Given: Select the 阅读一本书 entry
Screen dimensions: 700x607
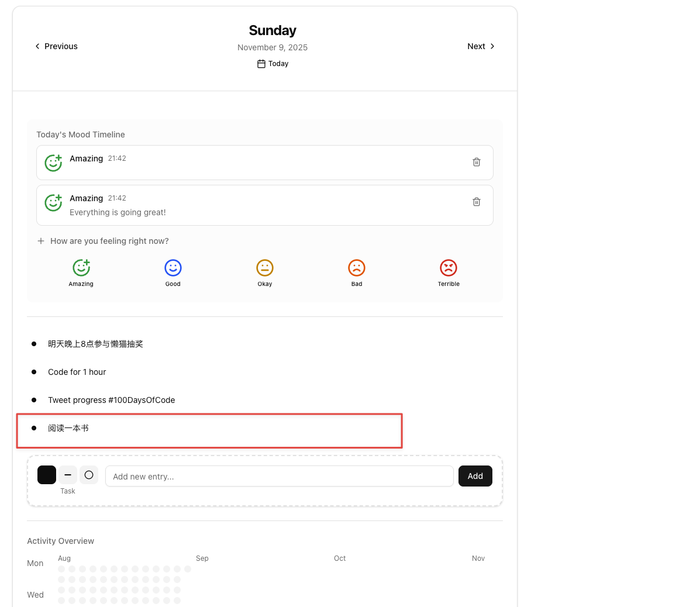Looking at the screenshot, I should tap(68, 429).
